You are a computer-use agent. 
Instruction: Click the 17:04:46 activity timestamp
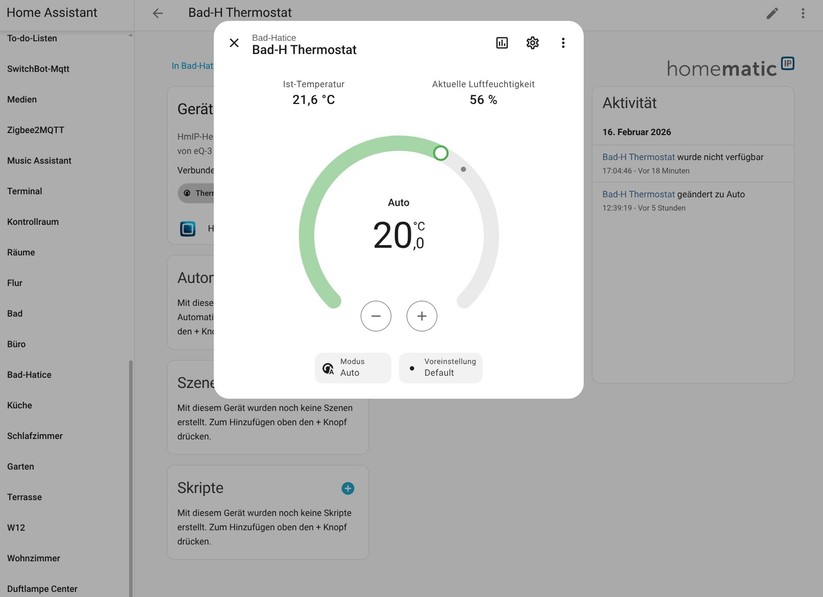646,171
